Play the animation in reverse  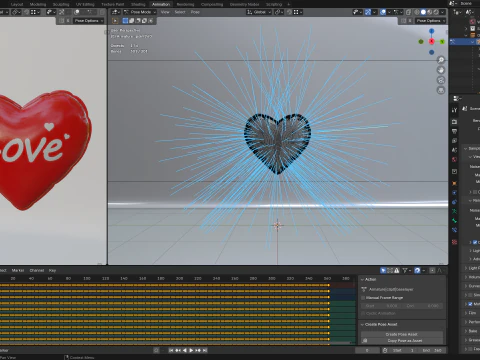(x=185, y=350)
